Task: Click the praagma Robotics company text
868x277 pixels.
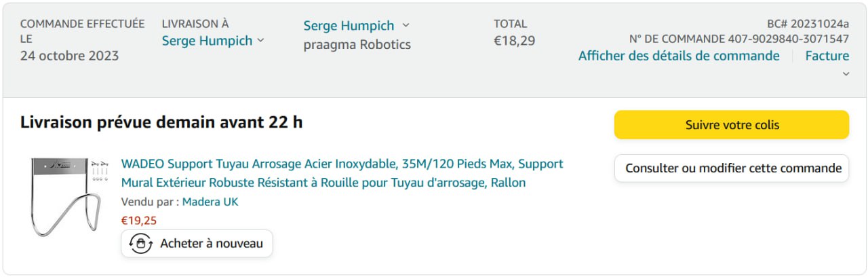Action: click(357, 45)
